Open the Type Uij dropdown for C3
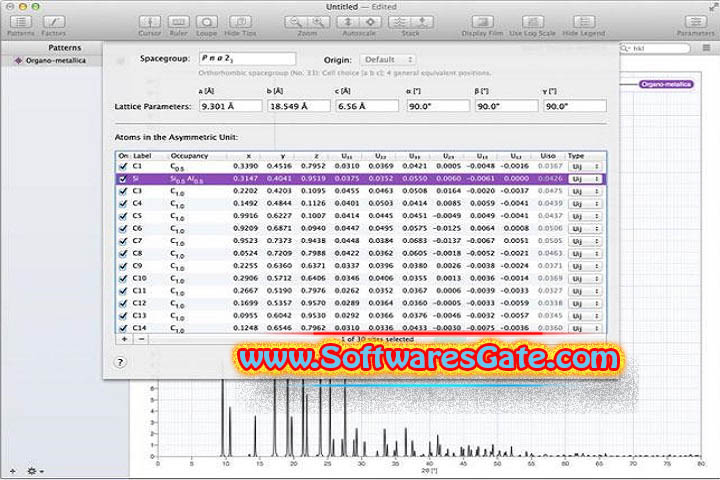This screenshot has width=720, height=480. point(585,191)
